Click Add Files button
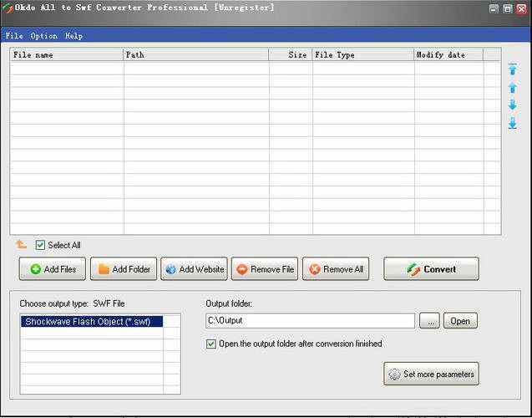This screenshot has width=532, height=418. (x=53, y=269)
